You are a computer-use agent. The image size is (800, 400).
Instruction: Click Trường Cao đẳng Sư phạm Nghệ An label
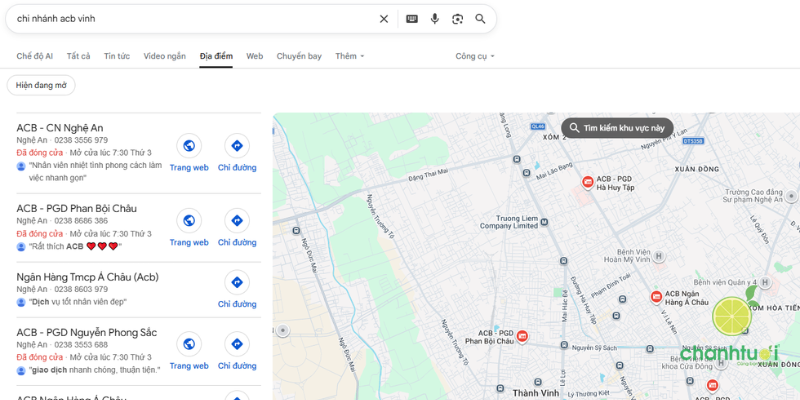pyautogui.click(x=753, y=196)
